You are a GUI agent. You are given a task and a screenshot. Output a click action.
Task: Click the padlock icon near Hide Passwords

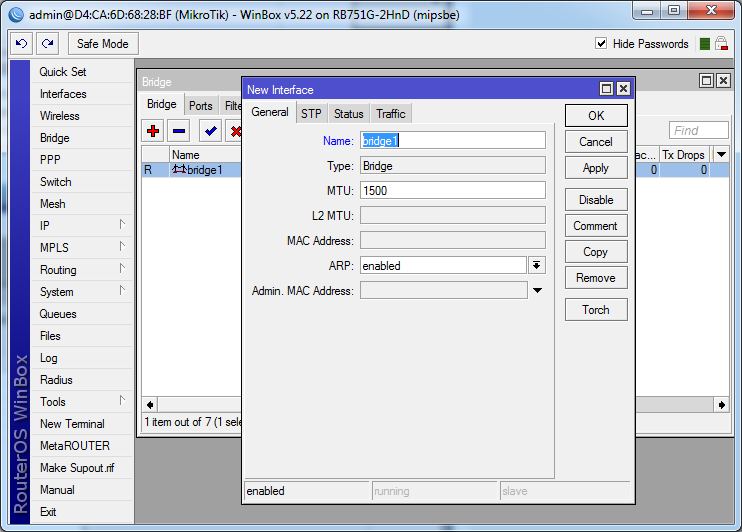coord(721,44)
